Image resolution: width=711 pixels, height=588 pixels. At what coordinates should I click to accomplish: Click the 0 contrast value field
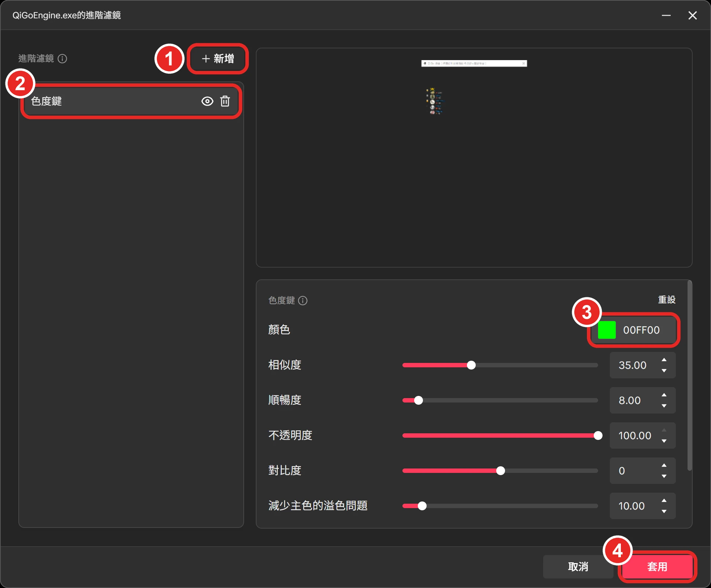click(642, 471)
